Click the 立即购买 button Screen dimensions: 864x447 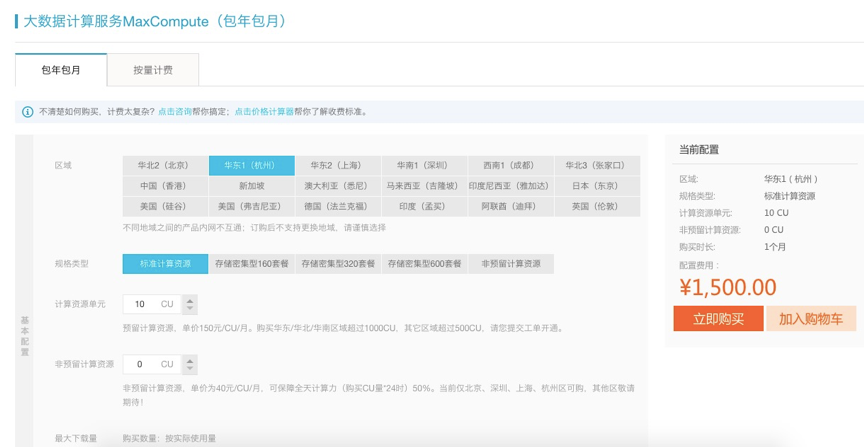pyautogui.click(x=719, y=319)
